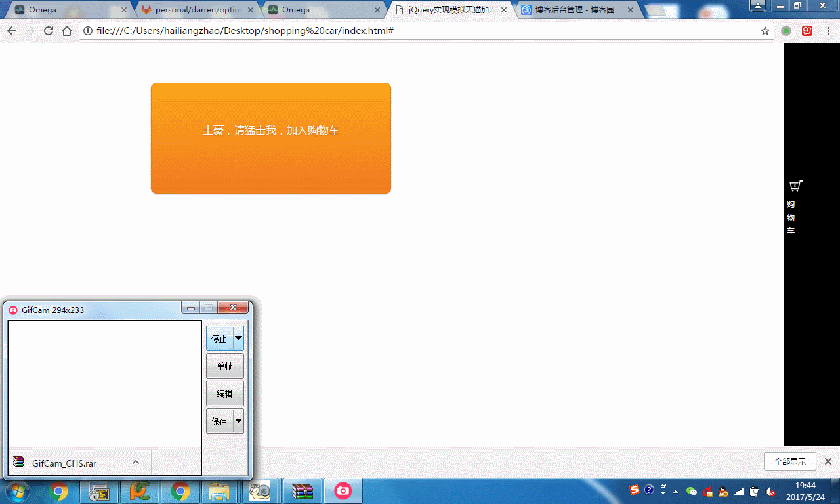
Task: Show hidden system tray icons
Action: pyautogui.click(x=675, y=492)
